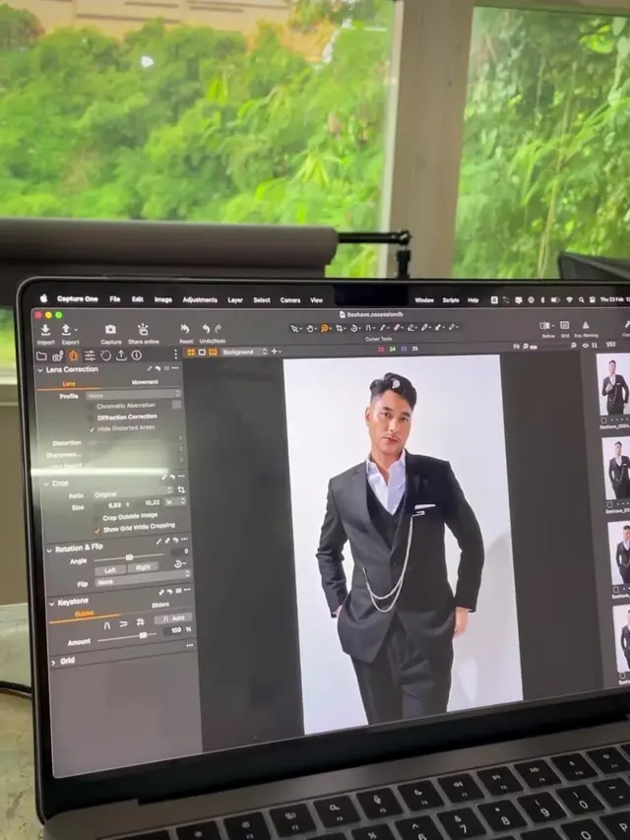Screen dimensions: 630x840
Task: Open the Metadata info tool tab
Action: coord(137,355)
